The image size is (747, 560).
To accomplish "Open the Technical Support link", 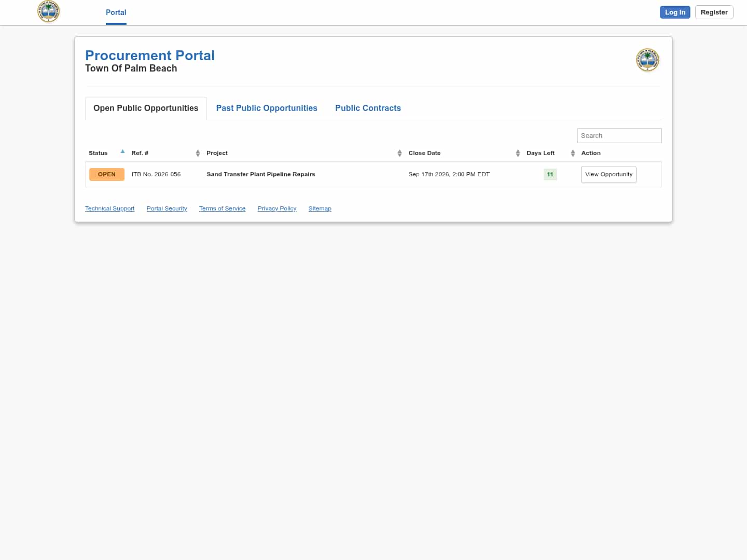I will [x=109, y=208].
